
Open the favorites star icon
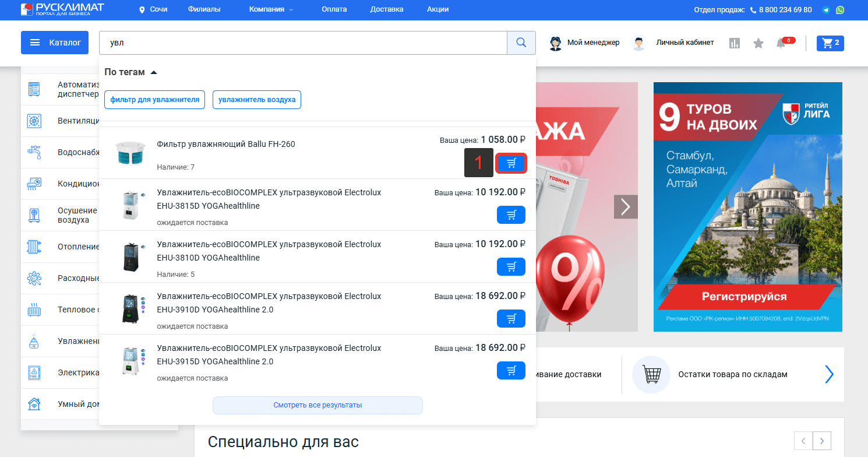click(x=758, y=43)
